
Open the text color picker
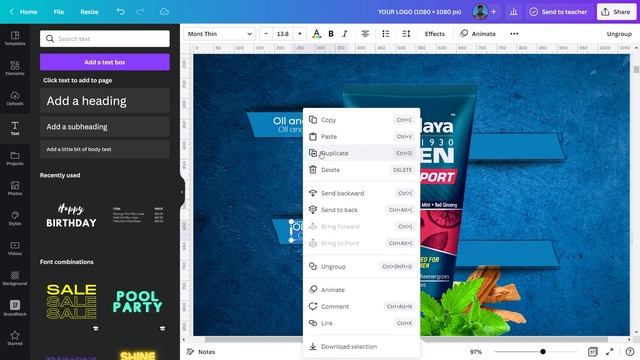pyautogui.click(x=316, y=34)
